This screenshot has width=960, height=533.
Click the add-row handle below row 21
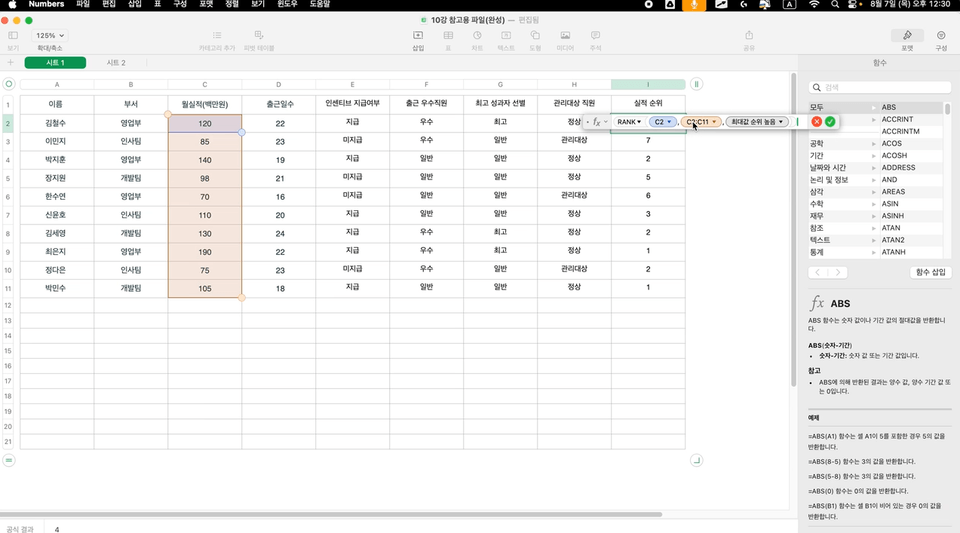coord(9,460)
